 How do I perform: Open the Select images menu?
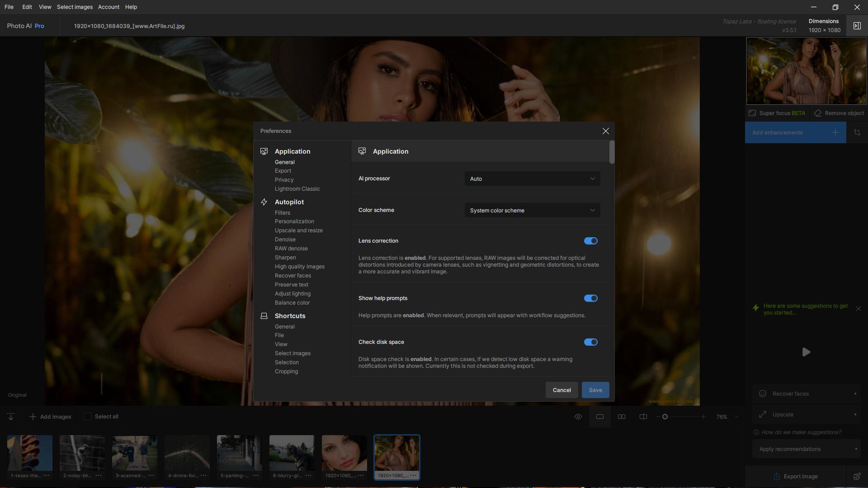pos(75,7)
